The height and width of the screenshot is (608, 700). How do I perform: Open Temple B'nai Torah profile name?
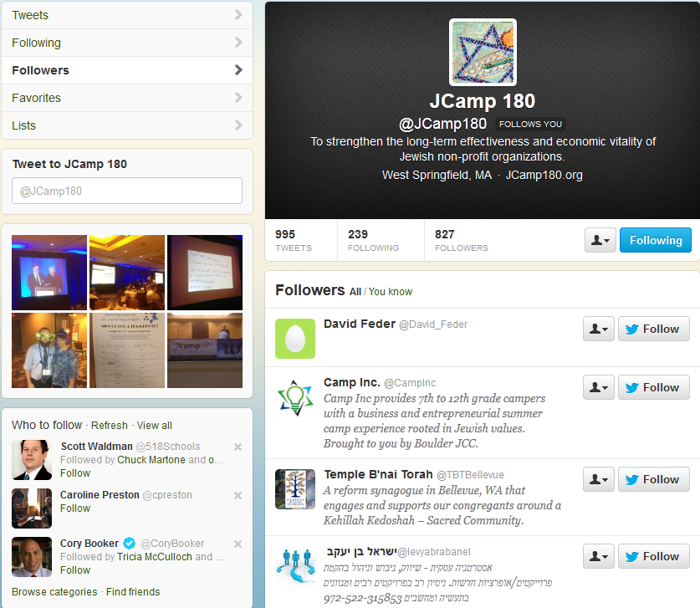point(378,474)
